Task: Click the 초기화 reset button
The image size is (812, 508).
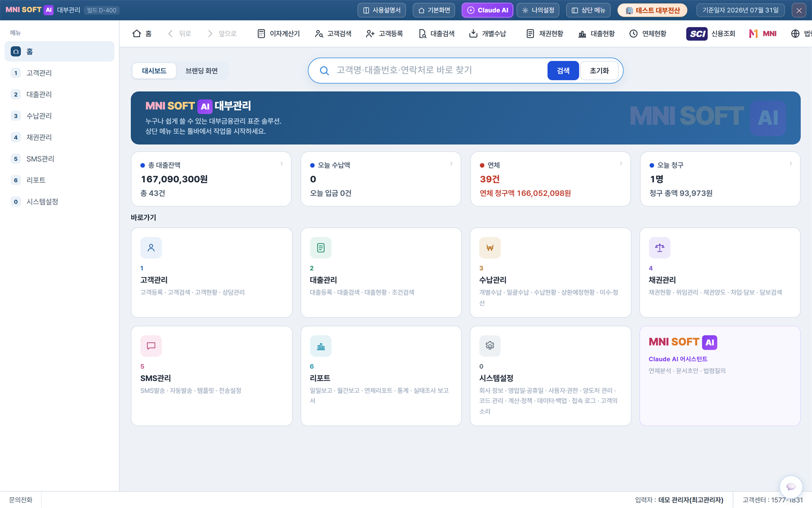Action: click(599, 70)
